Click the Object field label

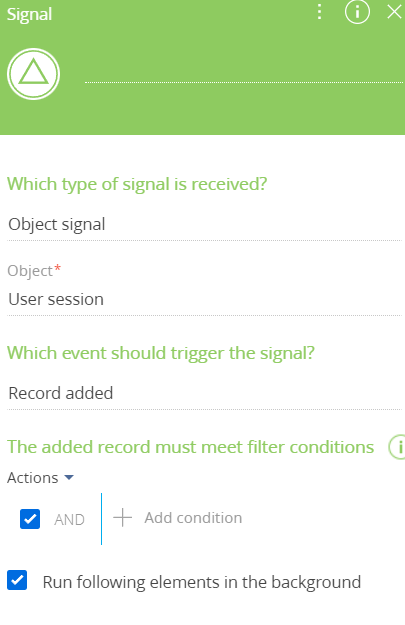(x=30, y=271)
